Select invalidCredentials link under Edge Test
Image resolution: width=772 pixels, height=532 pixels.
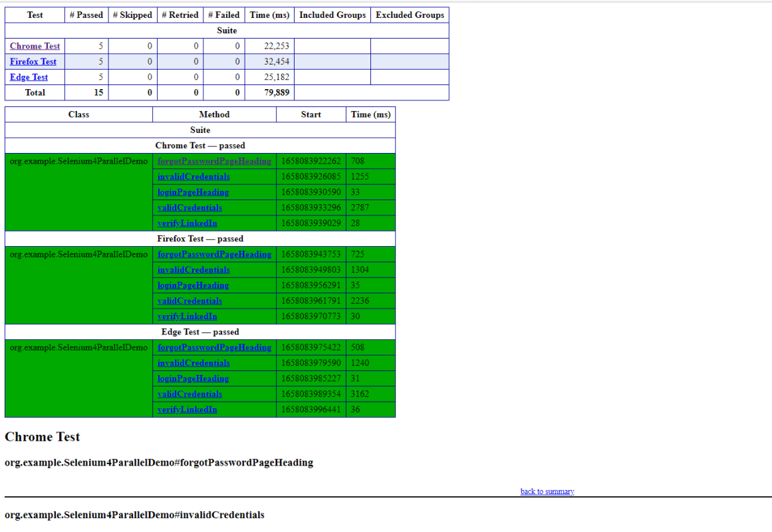(193, 363)
